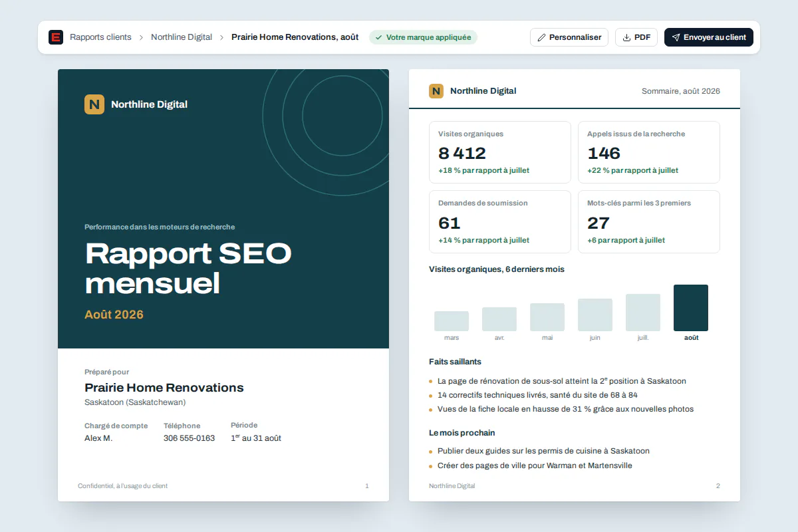Click phone number 306 555-0163

(189, 438)
